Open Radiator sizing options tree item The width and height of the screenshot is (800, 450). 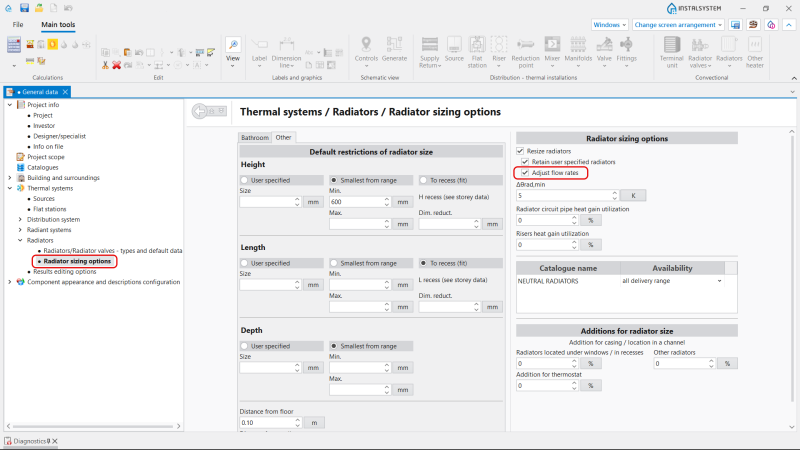pos(77,261)
